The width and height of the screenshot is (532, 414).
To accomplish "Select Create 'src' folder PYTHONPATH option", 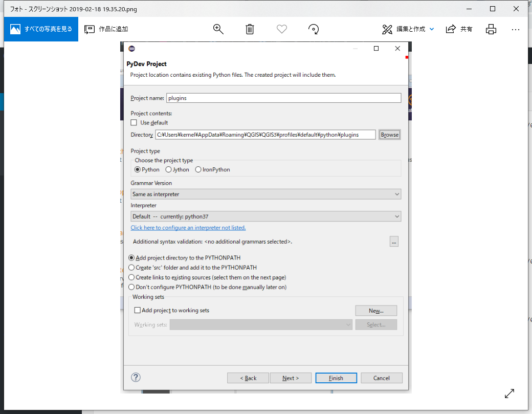I will click(131, 268).
